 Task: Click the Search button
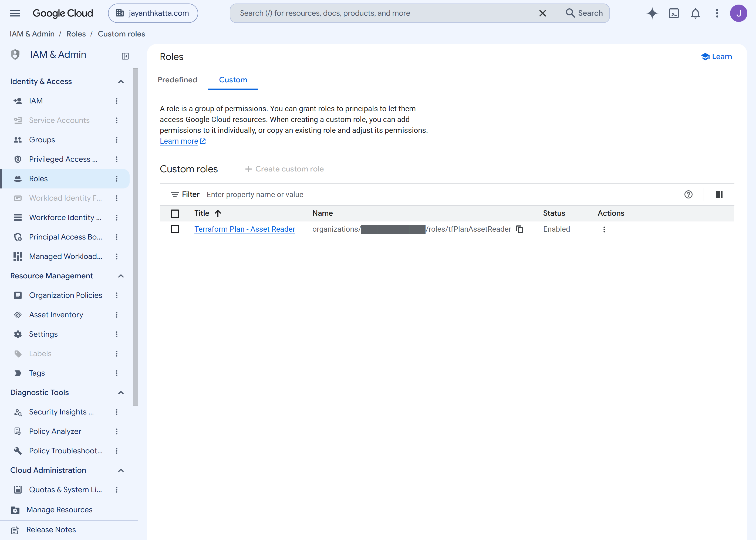[x=584, y=13]
